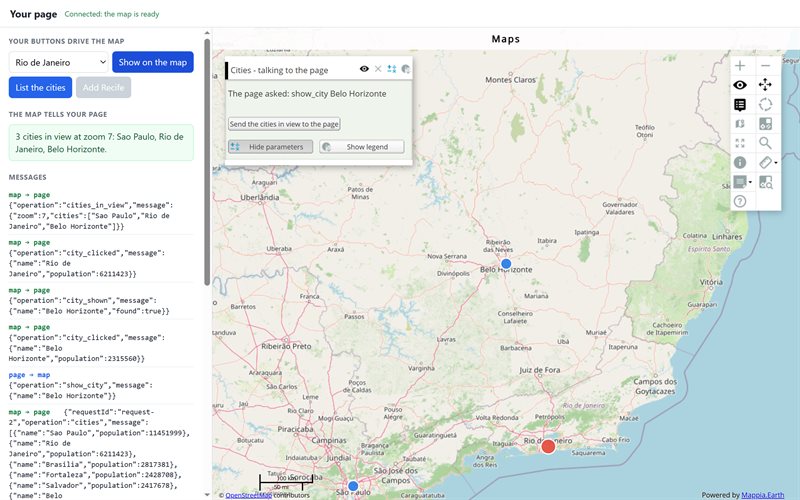The height and width of the screenshot is (500, 800).
Task: Click Send the cities in view to the page
Action: tap(284, 124)
